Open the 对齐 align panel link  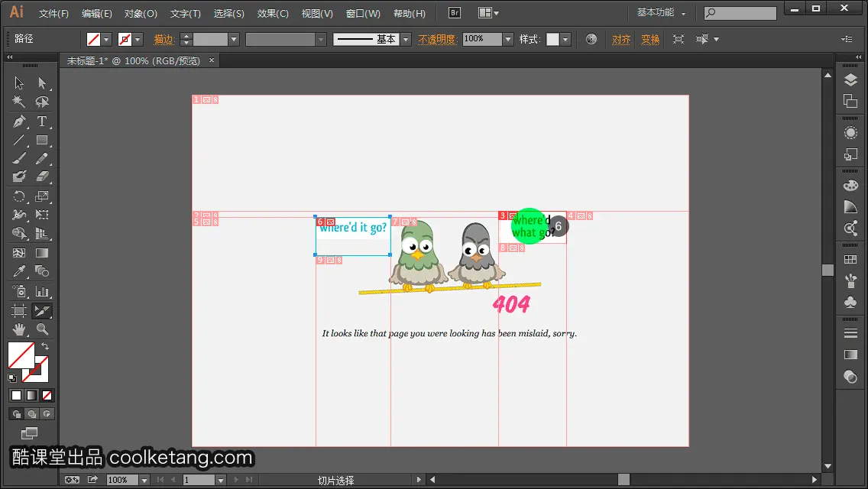(x=621, y=39)
